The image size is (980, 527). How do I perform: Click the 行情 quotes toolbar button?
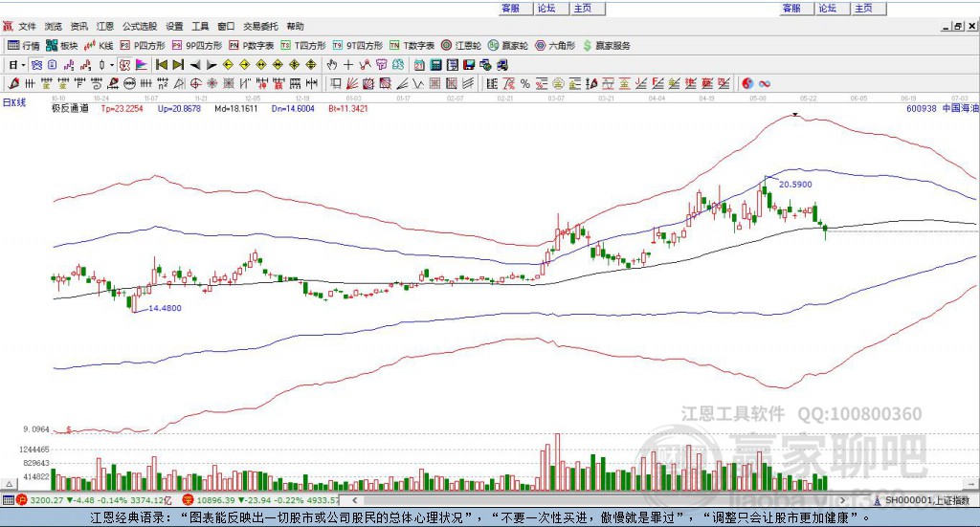(24, 46)
